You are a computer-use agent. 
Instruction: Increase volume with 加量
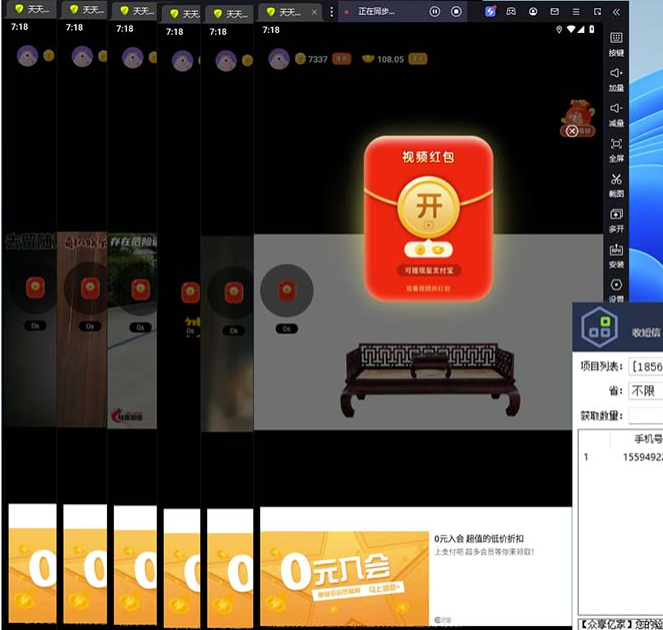tap(616, 79)
